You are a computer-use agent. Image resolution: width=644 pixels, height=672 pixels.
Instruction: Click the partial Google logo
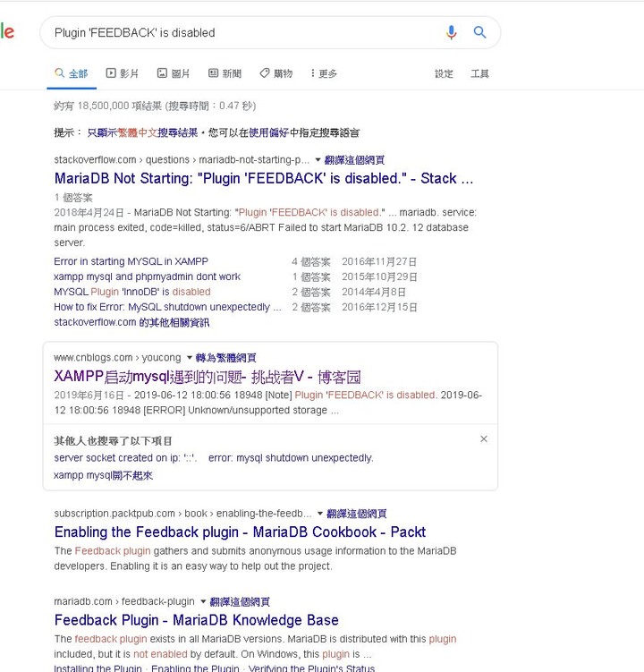(x=7, y=31)
